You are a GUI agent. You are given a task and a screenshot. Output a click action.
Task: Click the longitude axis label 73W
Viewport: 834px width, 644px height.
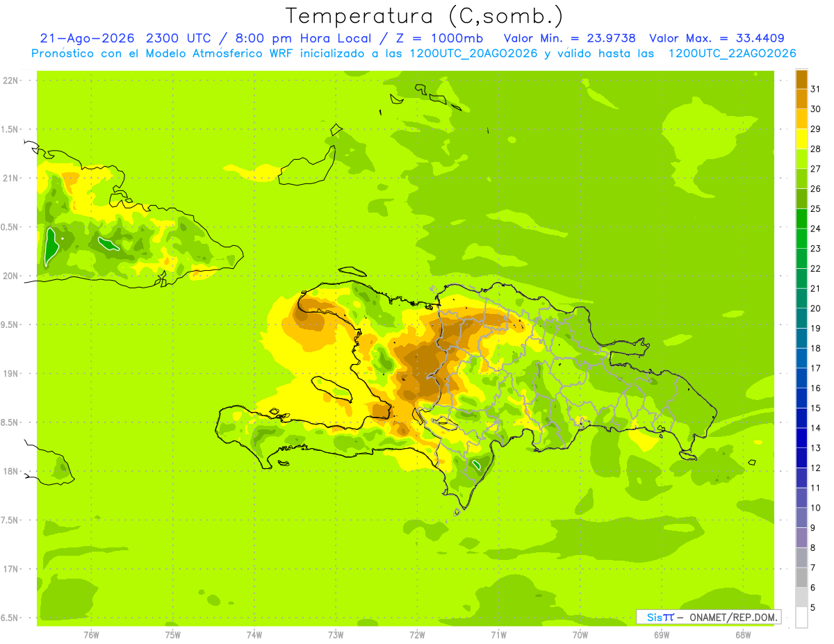click(336, 635)
